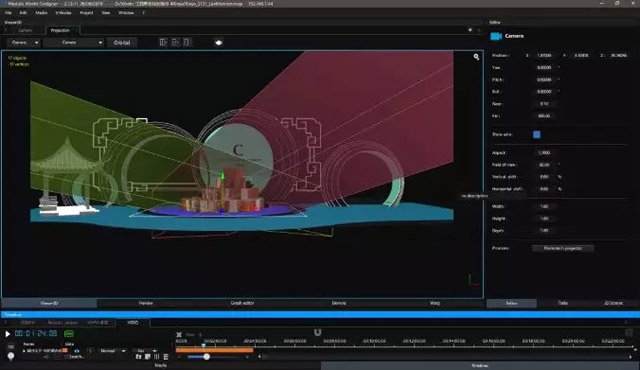Select the first split-view layout icon
The height and width of the screenshot is (370, 640).
163,42
